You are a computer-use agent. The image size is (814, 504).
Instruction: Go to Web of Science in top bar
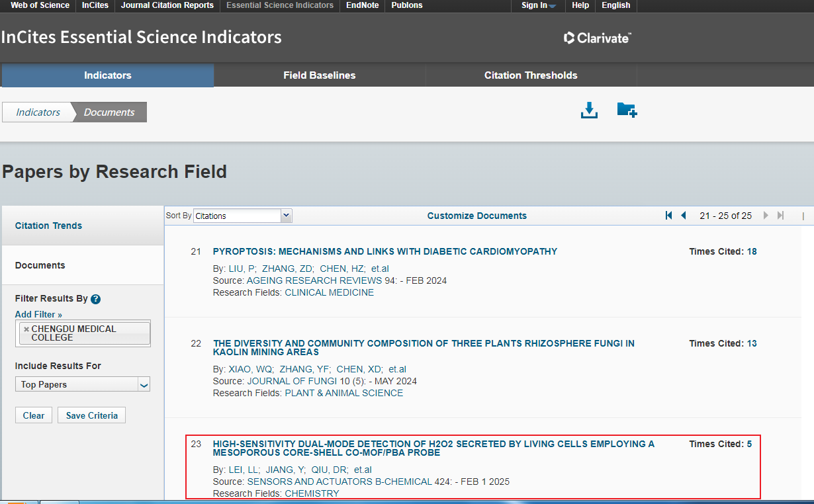[40, 5]
